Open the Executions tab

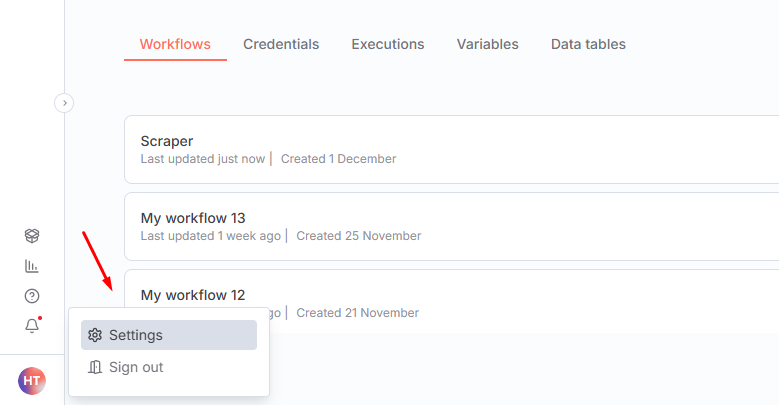(x=388, y=44)
